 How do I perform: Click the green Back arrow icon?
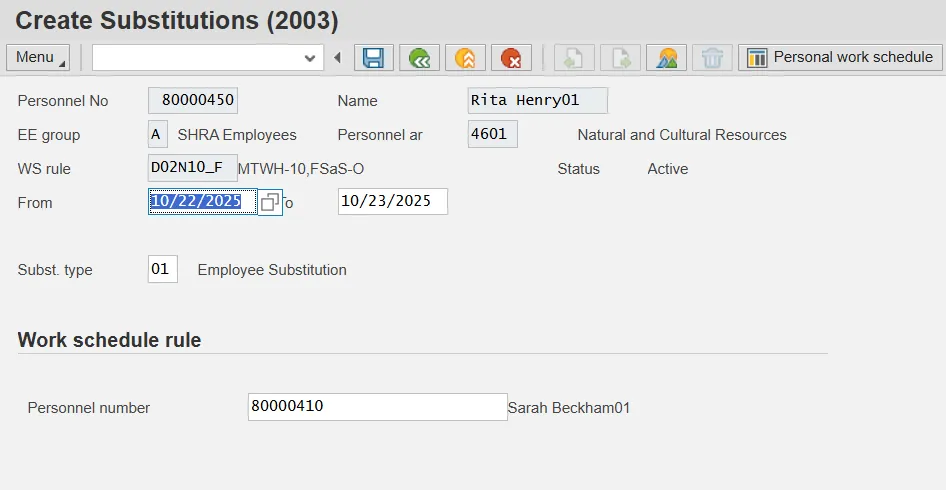pyautogui.click(x=420, y=58)
